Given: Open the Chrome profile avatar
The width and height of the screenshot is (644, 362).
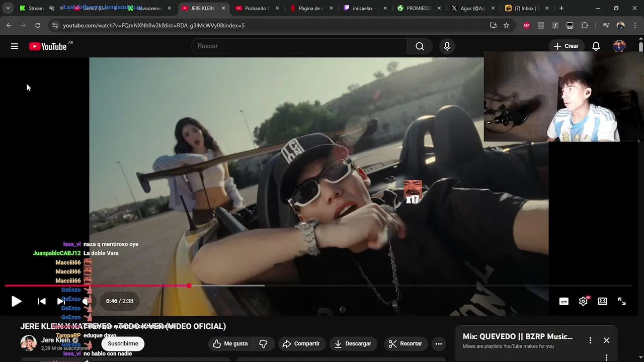Looking at the screenshot, I should coord(620,25).
